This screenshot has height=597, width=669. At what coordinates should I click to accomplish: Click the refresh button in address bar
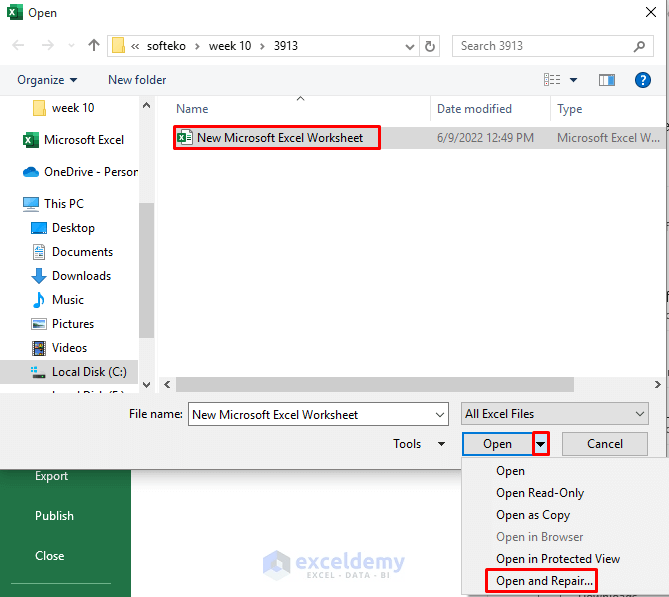pos(430,46)
